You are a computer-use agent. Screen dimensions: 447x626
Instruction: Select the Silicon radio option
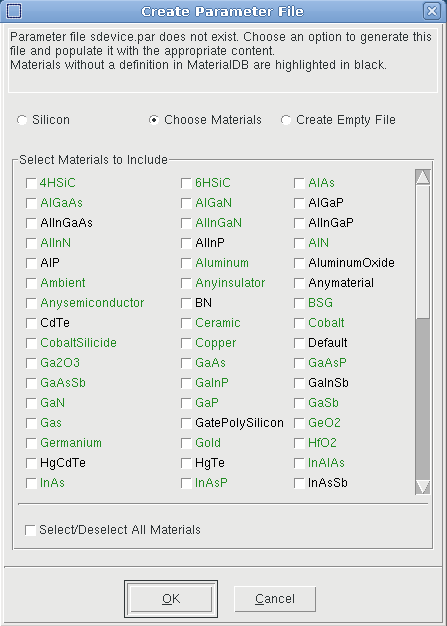tap(22, 120)
